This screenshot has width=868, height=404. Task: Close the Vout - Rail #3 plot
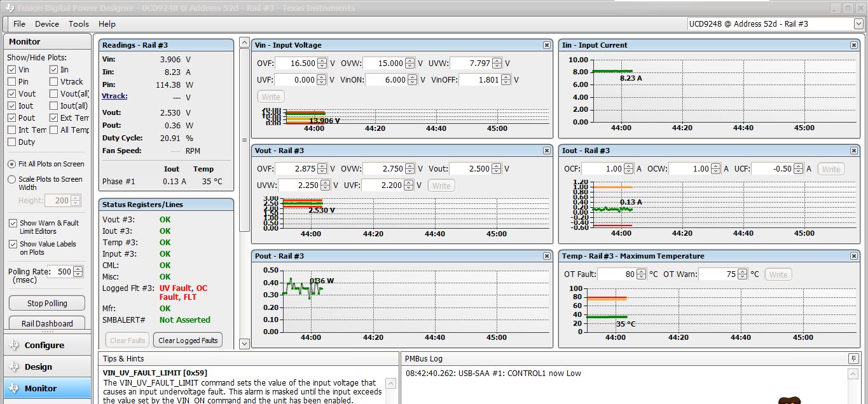(546, 151)
